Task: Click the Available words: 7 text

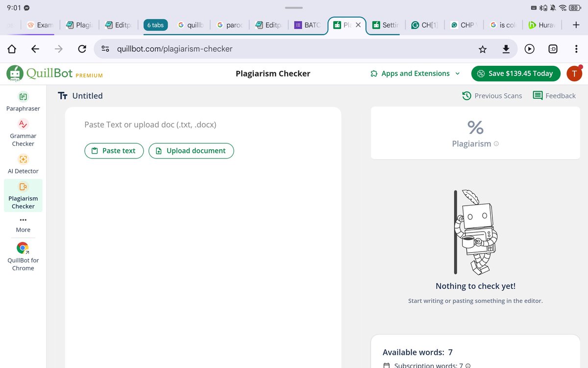Action: (x=417, y=352)
